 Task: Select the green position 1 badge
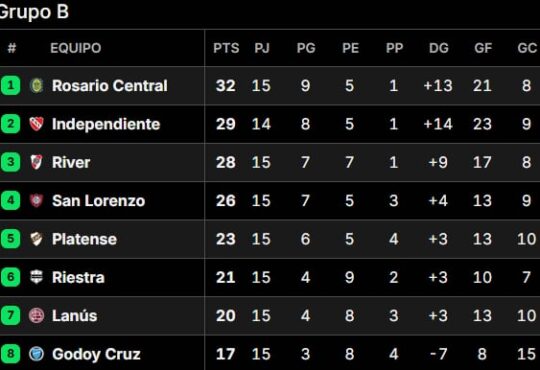pyautogui.click(x=10, y=85)
